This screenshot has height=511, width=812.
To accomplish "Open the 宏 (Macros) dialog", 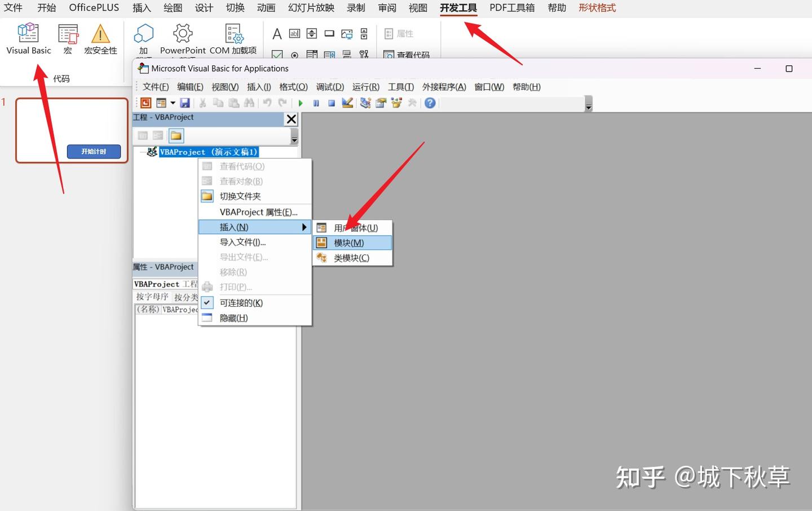I will 68,38.
